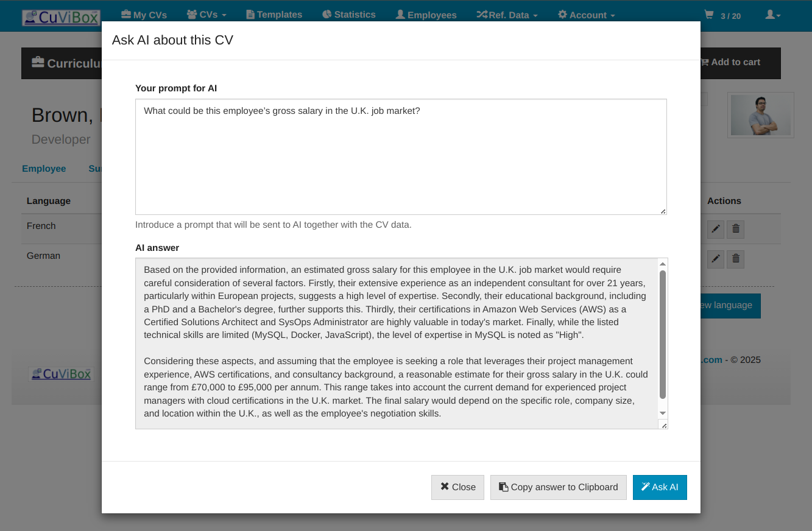The image size is (812, 531).
Task: Switch to the Employee tab
Action: click(x=44, y=169)
